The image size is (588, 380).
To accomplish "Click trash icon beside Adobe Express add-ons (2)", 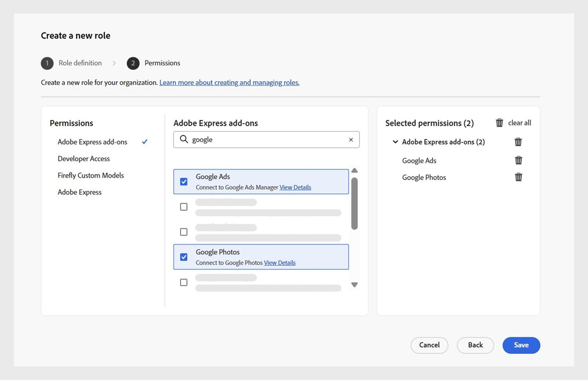I will tap(518, 142).
